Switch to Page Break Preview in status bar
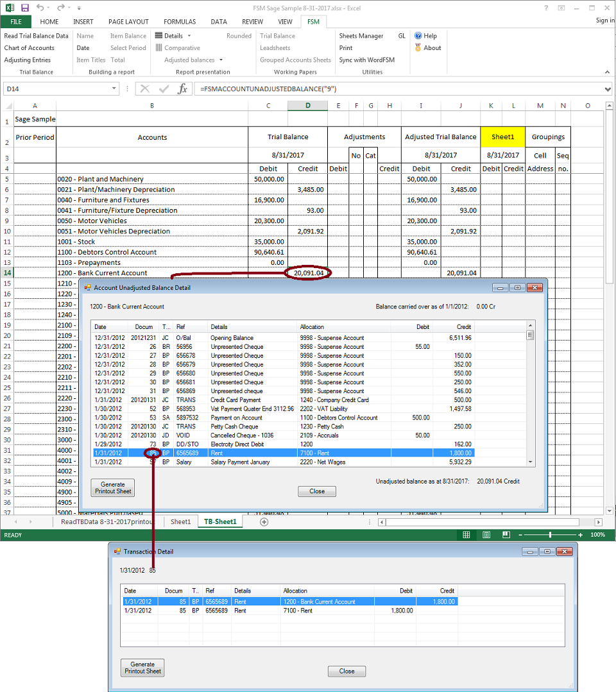This screenshot has height=692, width=616. pos(506,535)
